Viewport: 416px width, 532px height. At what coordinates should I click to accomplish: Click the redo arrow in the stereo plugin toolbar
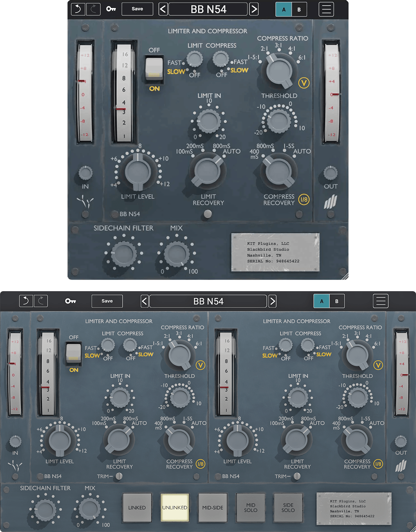click(41, 301)
